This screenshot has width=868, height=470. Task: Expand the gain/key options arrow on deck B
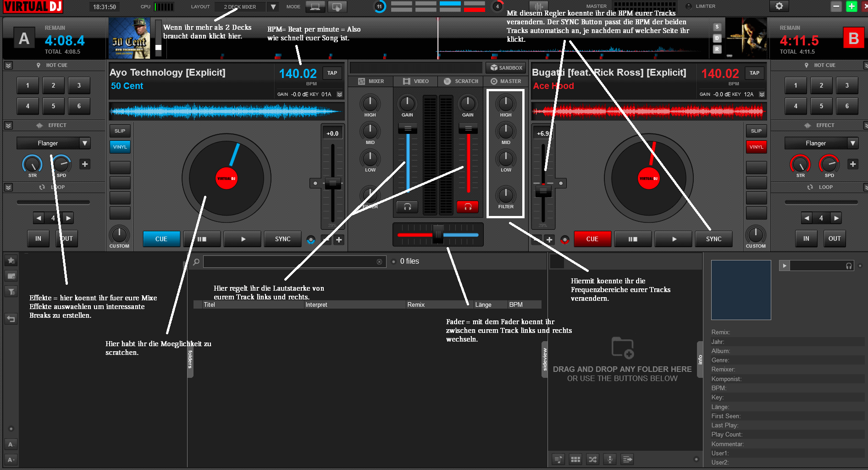(762, 94)
